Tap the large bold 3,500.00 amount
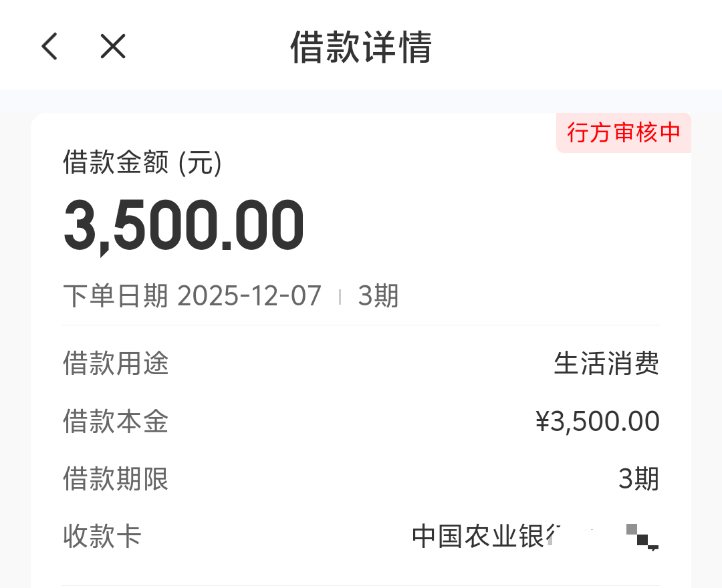 tap(184, 226)
